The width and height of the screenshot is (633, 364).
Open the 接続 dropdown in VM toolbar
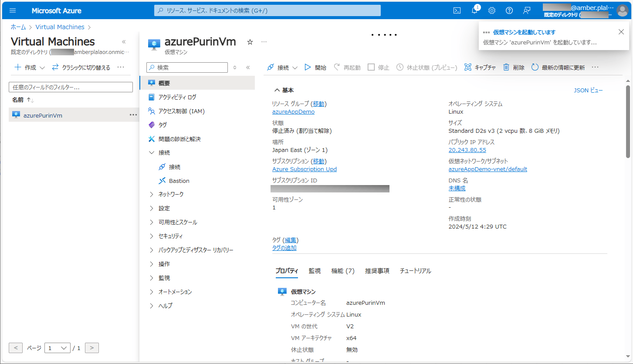coord(282,67)
